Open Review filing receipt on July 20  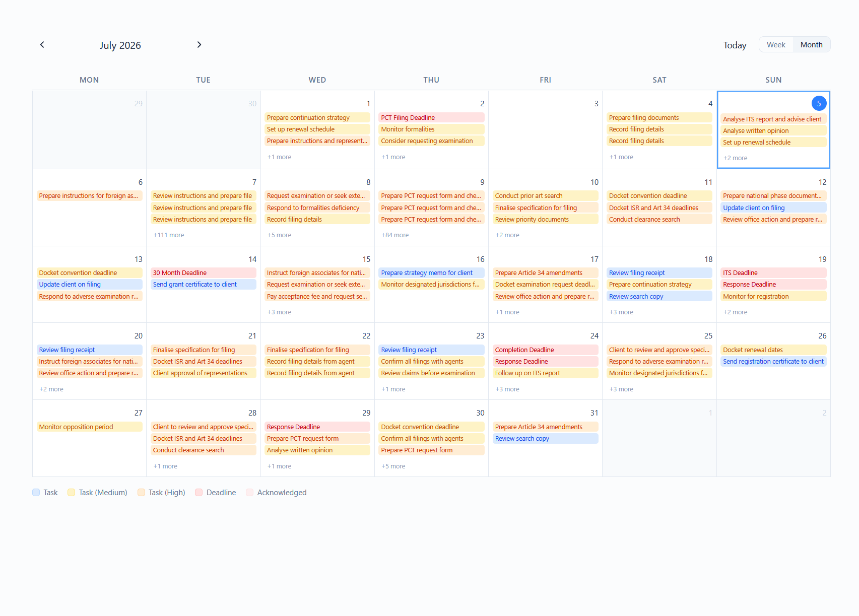click(89, 350)
